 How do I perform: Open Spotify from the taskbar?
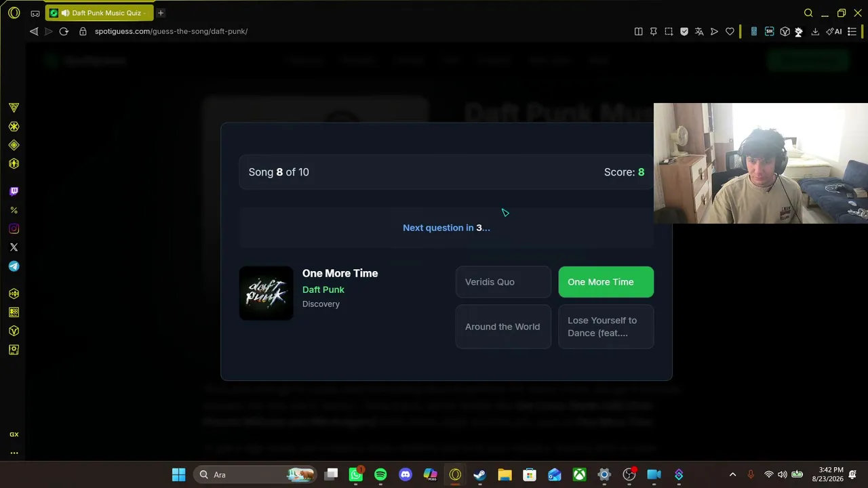(380, 474)
